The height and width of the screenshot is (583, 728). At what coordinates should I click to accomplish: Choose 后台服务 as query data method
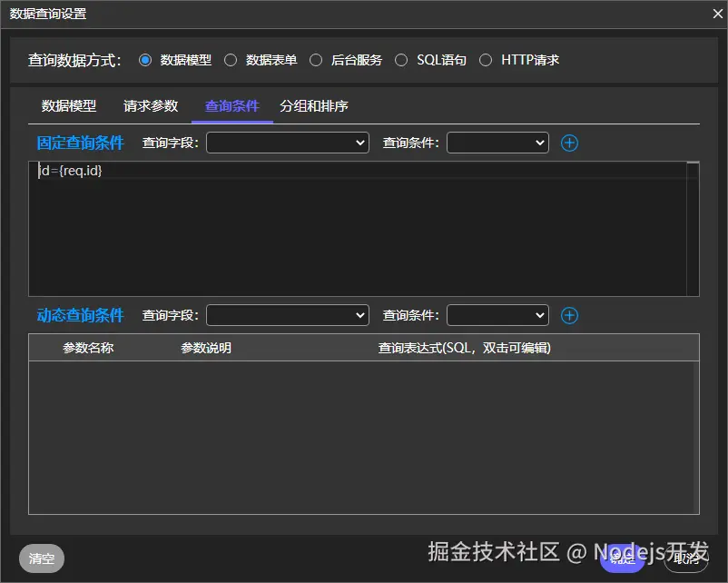[316, 60]
